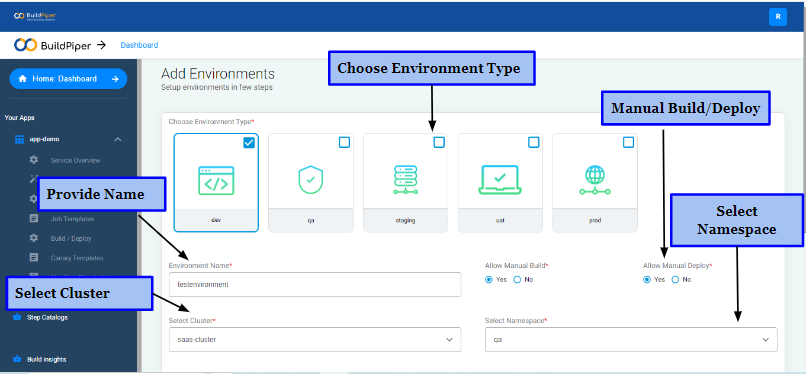Select the dev environment card label
Screen dimensions: 806x374
click(216, 220)
